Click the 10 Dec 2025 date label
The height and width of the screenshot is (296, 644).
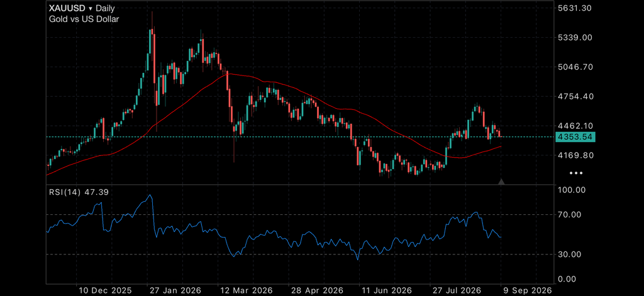click(105, 290)
